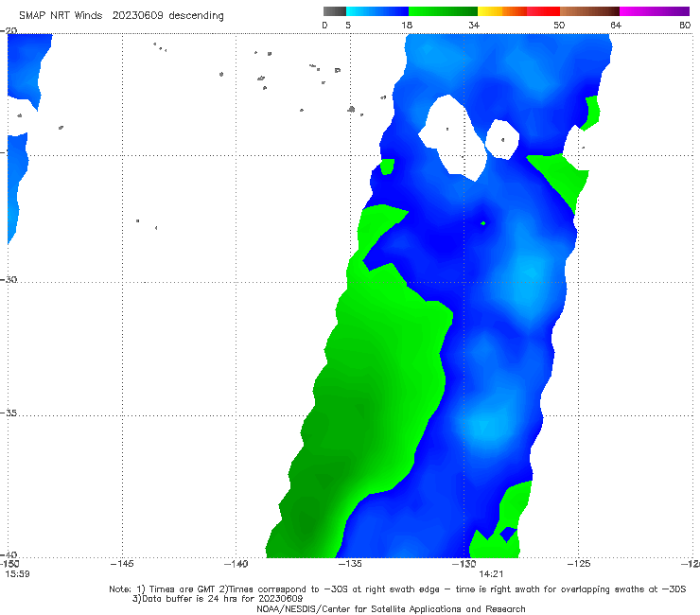Screen dimensions: 700x615
Task: Click the '-130' longitude label
Action: pyautogui.click(x=464, y=564)
